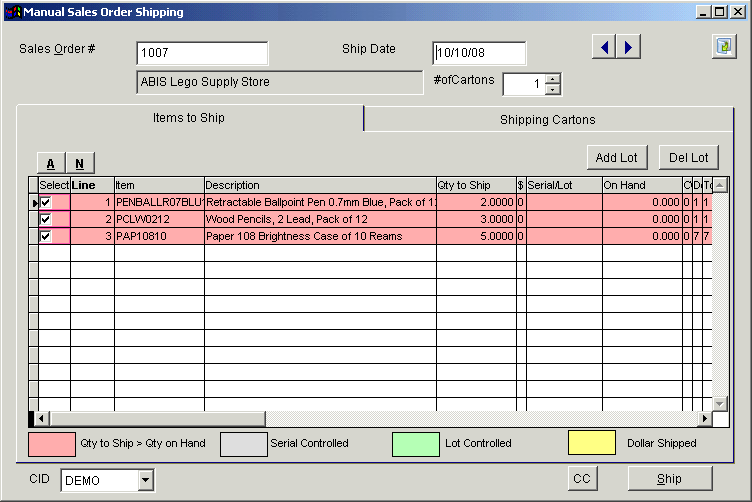Image resolution: width=752 pixels, height=502 pixels.
Task: Click the A select-all button
Action: [x=50, y=163]
